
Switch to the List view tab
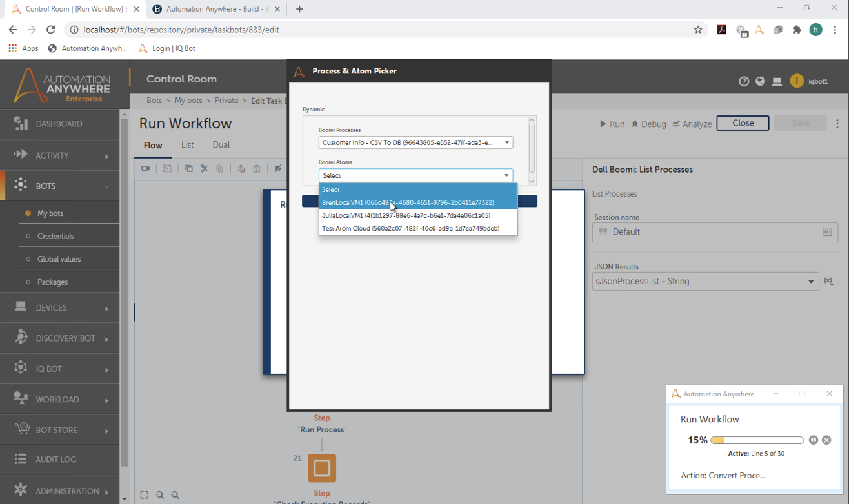pos(187,145)
